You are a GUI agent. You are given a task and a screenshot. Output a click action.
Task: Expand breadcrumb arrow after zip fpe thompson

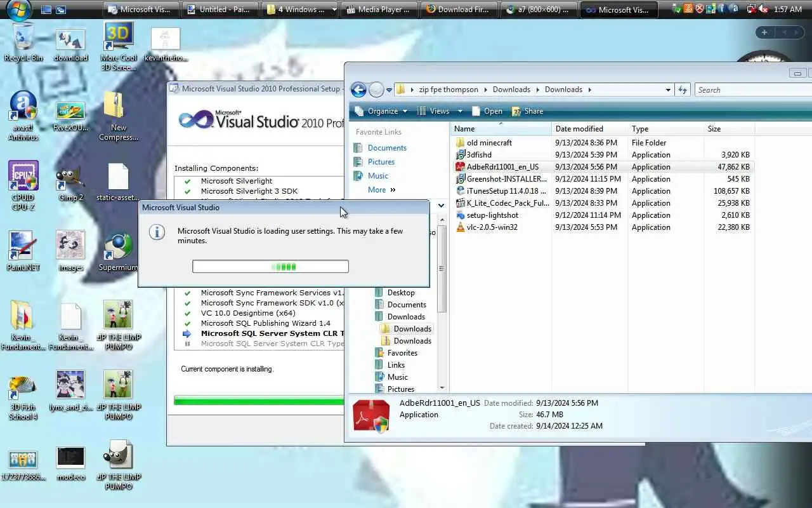pyautogui.click(x=486, y=90)
